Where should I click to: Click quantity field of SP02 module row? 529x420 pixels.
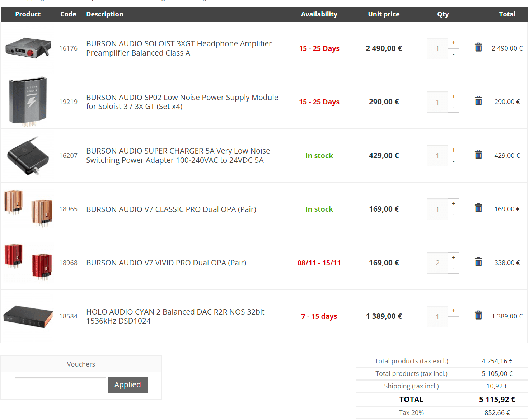pos(437,102)
